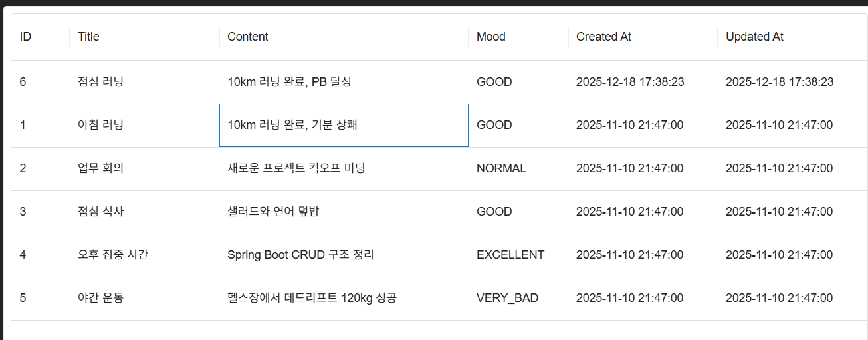Click the EXCELLENT mood cell

[518, 255]
